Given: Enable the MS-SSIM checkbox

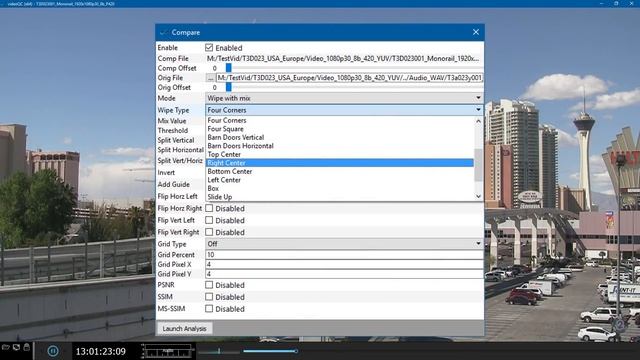Looking at the screenshot, I should click(209, 309).
